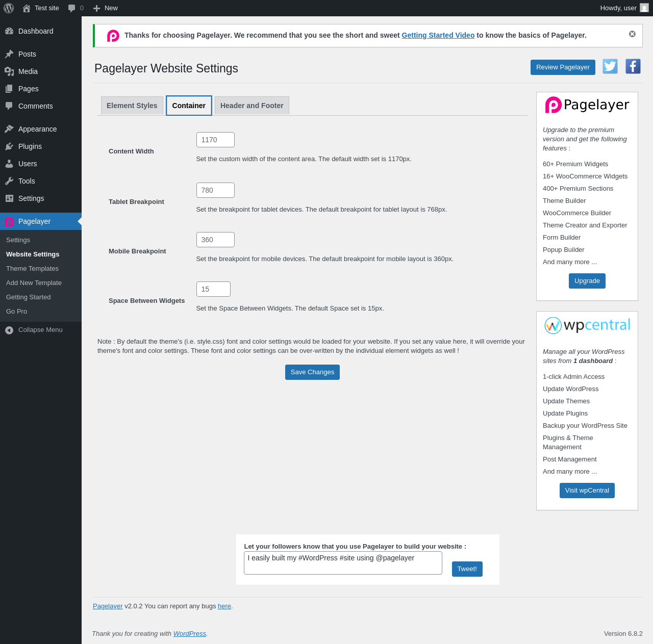653x644 pixels.
Task: Click the New plus icon in admin bar
Action: pos(96,8)
